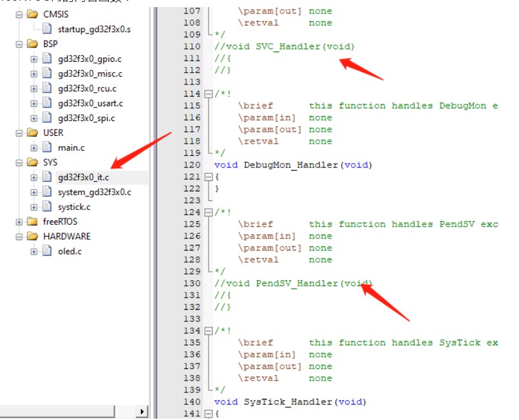This screenshot has height=420, width=519.
Task: Click systick.c file icon
Action: pos(47,207)
